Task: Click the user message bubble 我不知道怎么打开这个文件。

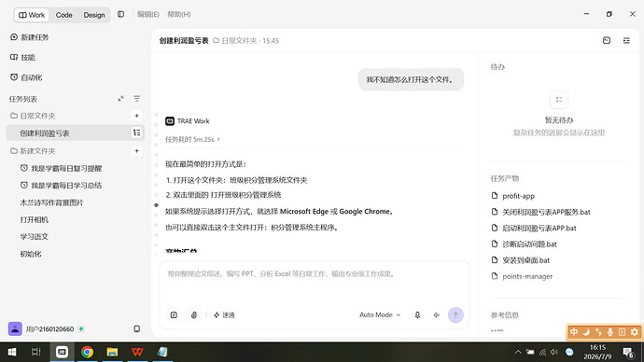Action: (411, 79)
